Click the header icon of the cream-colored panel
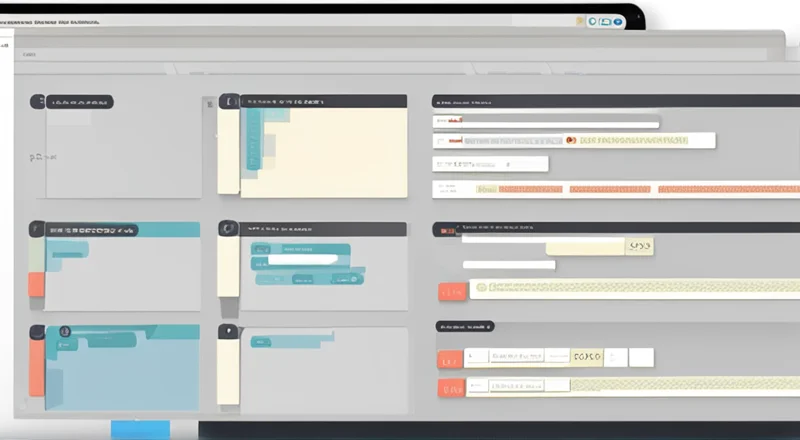This screenshot has width=800, height=440. (230, 101)
